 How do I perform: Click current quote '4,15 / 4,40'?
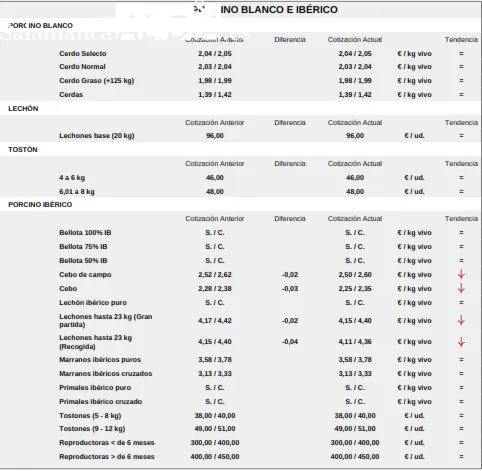(x=355, y=321)
